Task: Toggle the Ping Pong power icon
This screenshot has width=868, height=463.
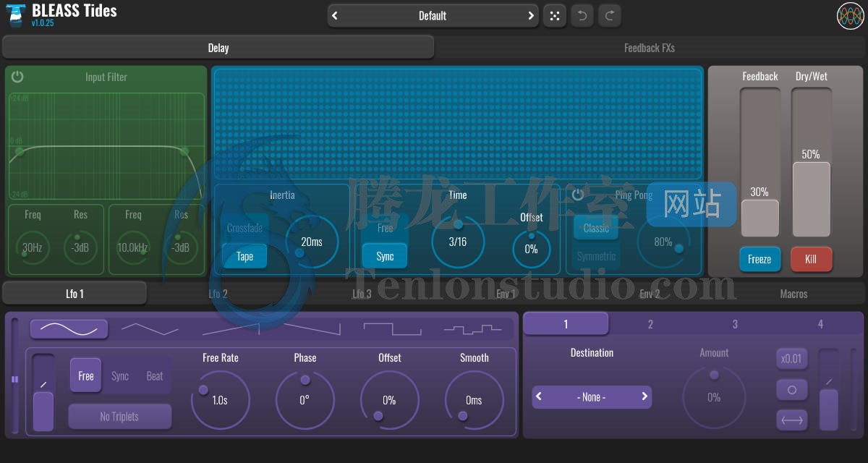Action: 578,194
